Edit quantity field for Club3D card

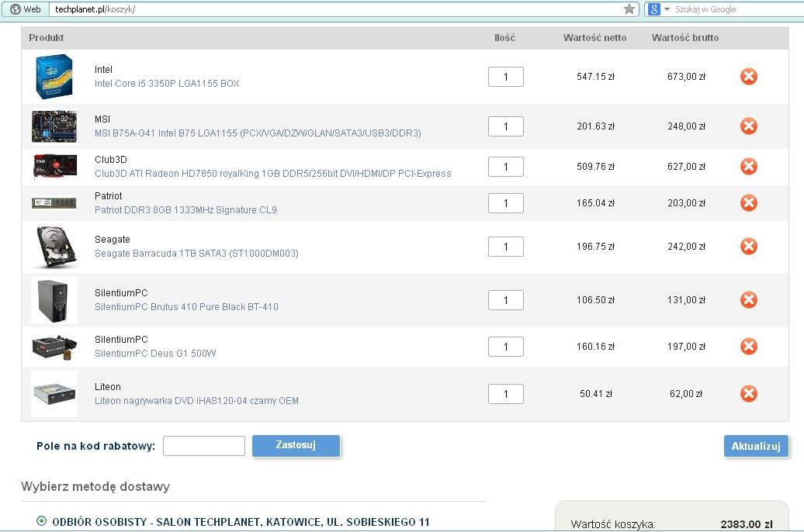coord(505,167)
